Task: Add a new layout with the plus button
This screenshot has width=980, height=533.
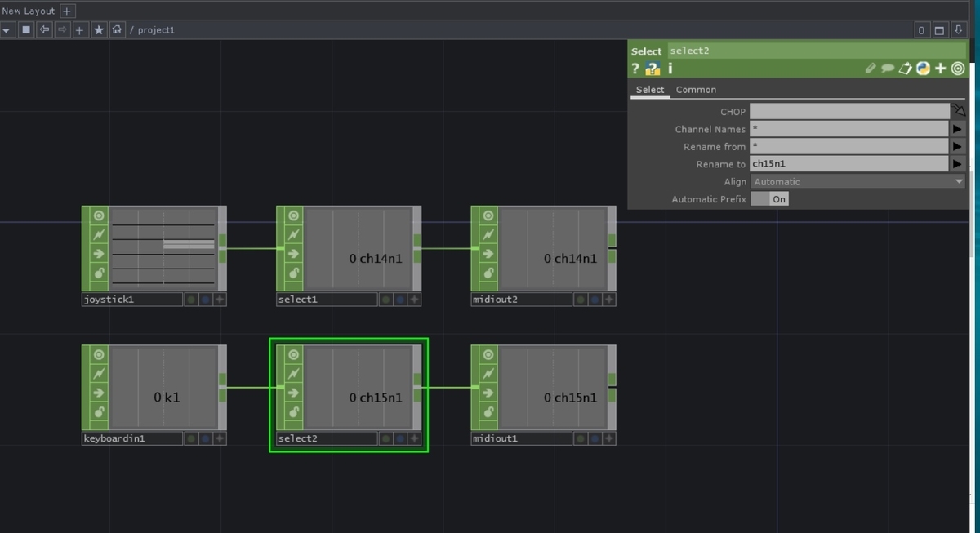Action: click(x=68, y=11)
